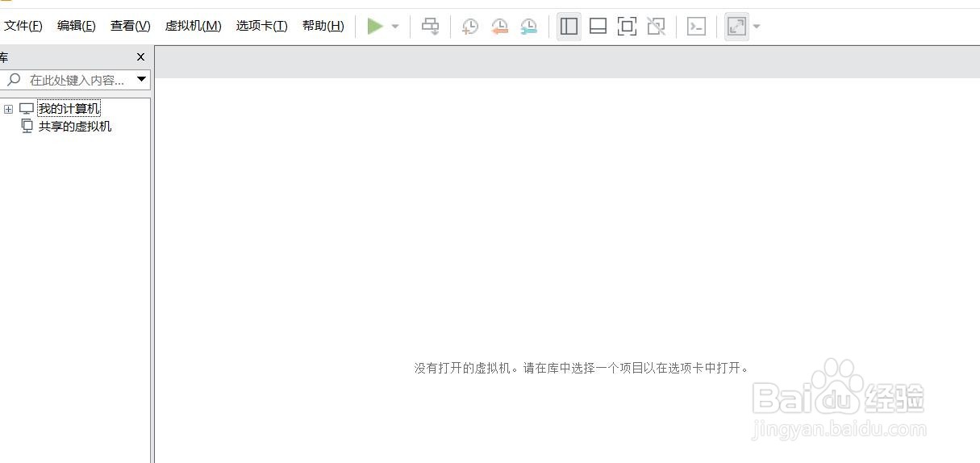The height and width of the screenshot is (463, 980).
Task: Open the 编辑(E) menu
Action: coord(77,26)
